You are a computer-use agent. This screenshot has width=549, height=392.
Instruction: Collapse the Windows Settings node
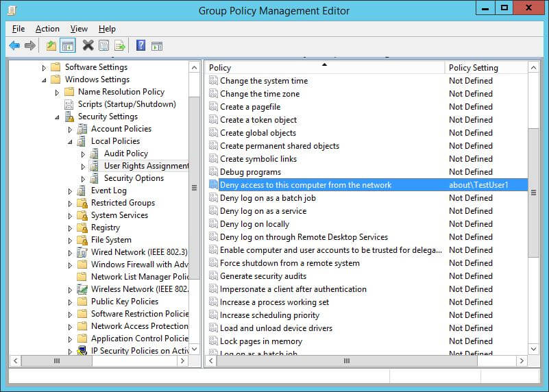[44, 80]
